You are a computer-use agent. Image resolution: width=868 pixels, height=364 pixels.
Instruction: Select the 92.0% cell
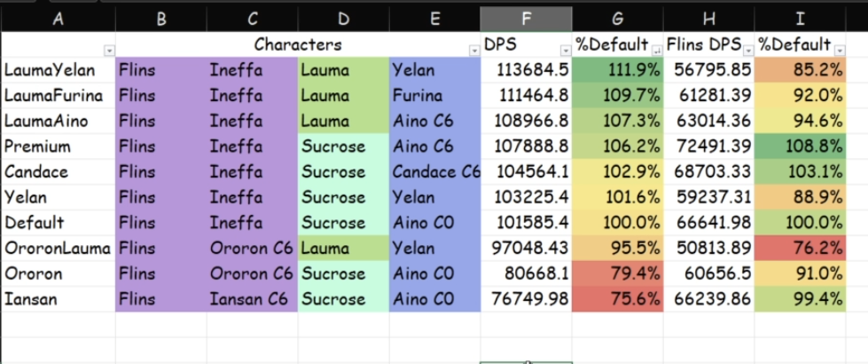[801, 95]
